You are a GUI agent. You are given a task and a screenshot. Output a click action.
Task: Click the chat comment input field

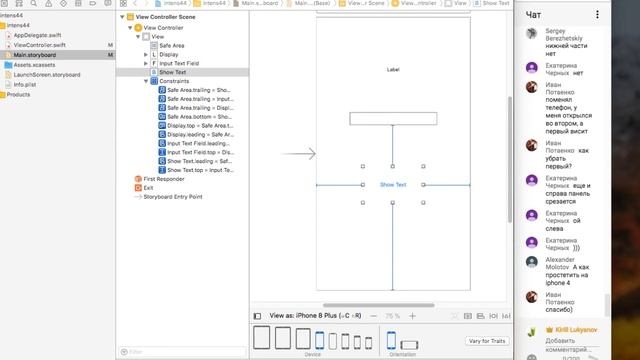coord(573,345)
